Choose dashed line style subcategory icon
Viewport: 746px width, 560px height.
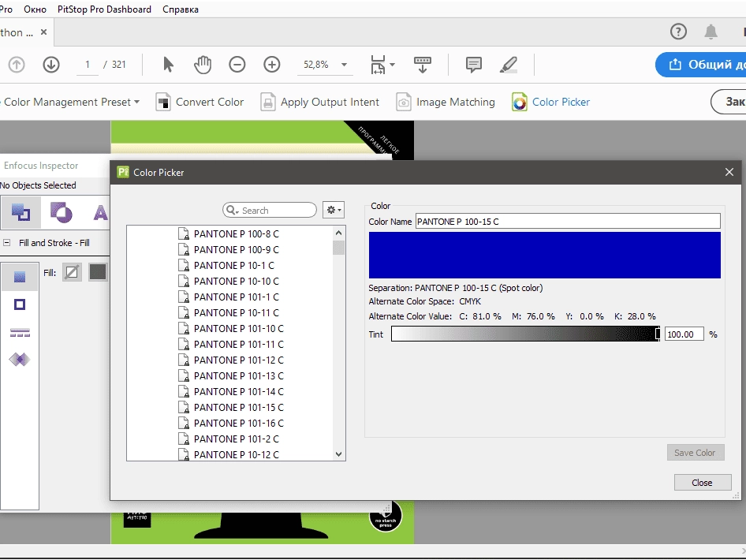(20, 332)
